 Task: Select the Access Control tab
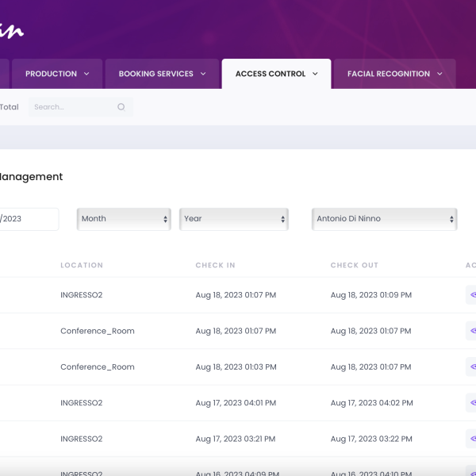coord(276,74)
